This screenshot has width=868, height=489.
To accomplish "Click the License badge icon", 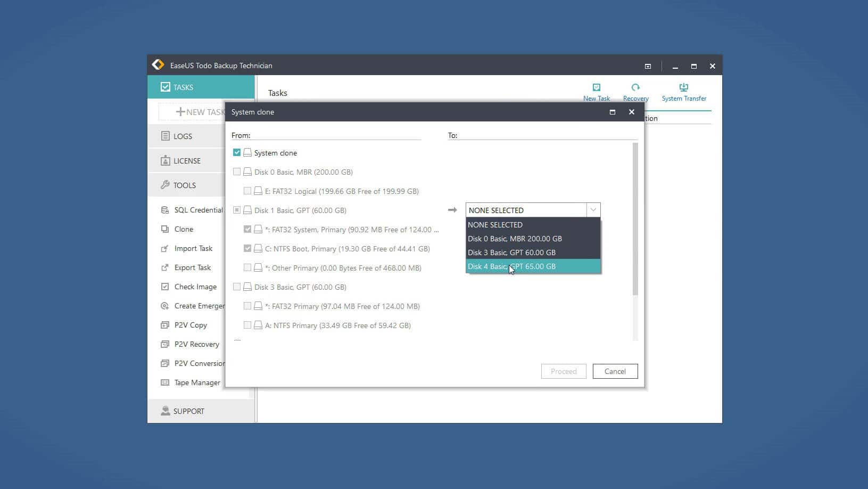I will tap(166, 160).
